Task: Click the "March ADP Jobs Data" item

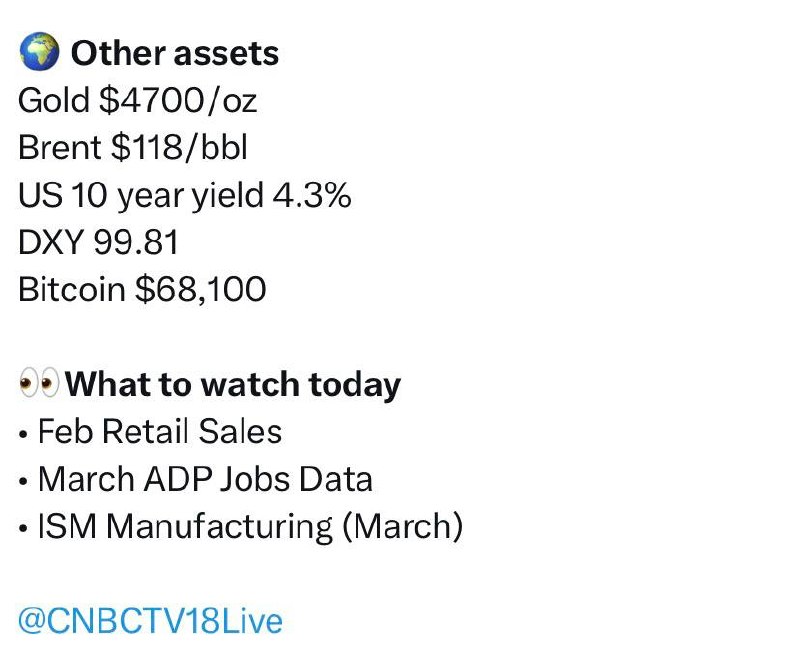Action: pos(205,479)
